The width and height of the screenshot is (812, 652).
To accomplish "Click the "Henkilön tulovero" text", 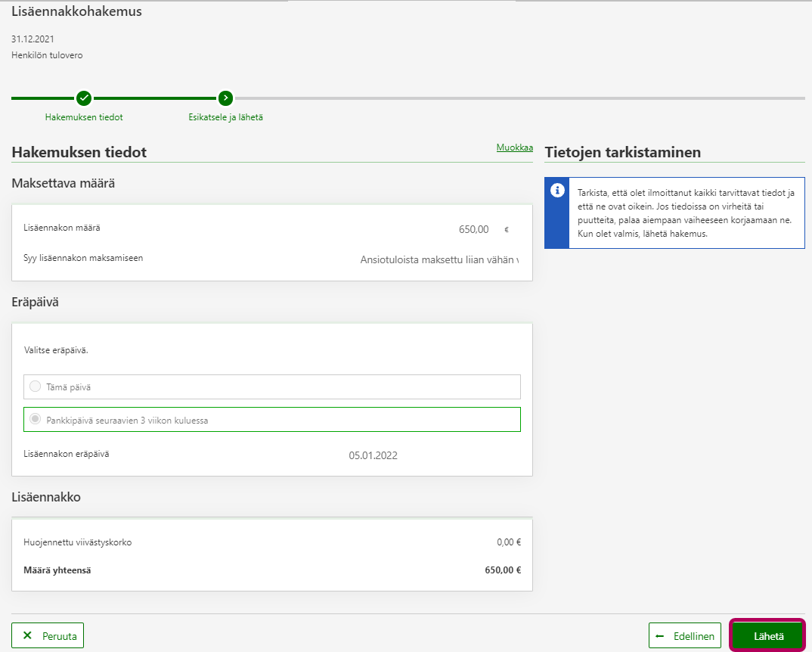I will point(47,55).
